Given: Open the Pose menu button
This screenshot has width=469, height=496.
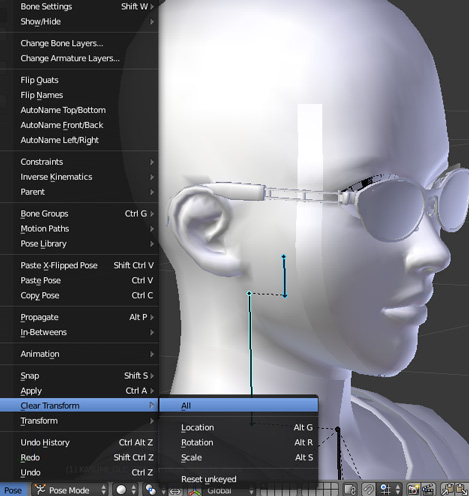Looking at the screenshot, I should click(x=13, y=490).
